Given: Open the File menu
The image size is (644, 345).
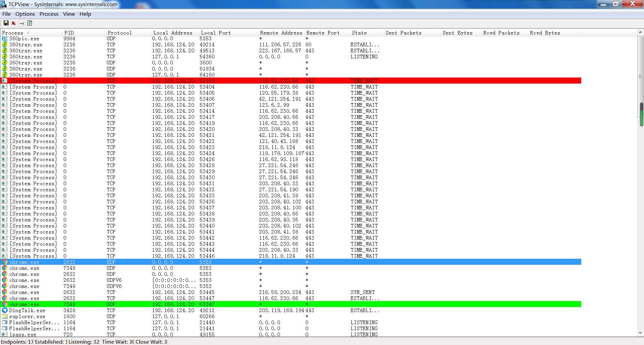Looking at the screenshot, I should 6,14.
